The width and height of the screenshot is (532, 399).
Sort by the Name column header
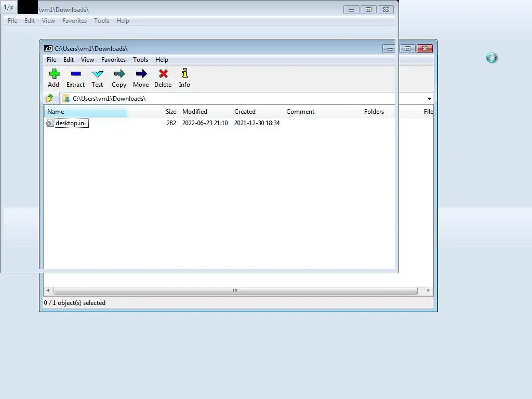86,112
